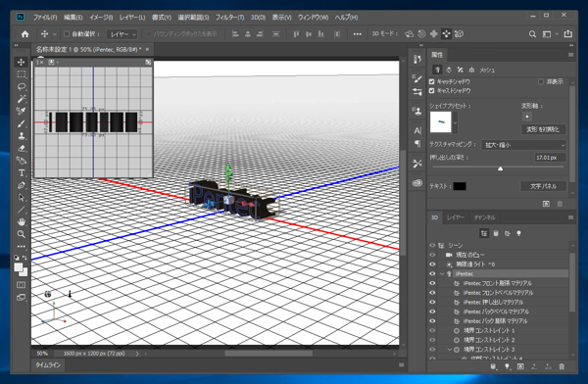Collapse the iPentec tree node
Image resolution: width=588 pixels, height=384 pixels.
[442, 273]
